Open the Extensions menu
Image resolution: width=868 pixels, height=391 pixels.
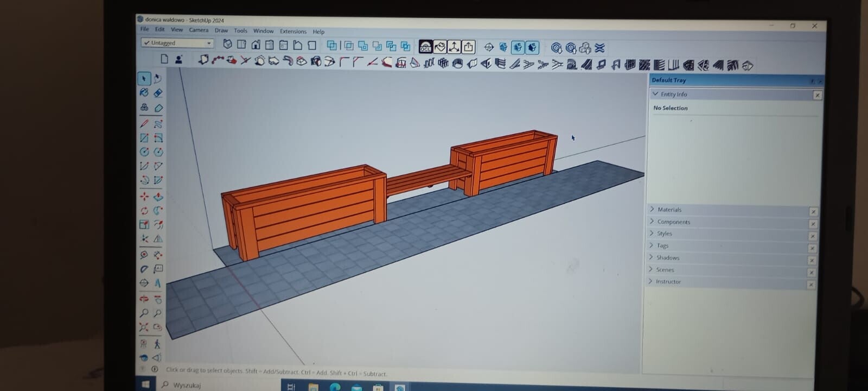pos(293,31)
